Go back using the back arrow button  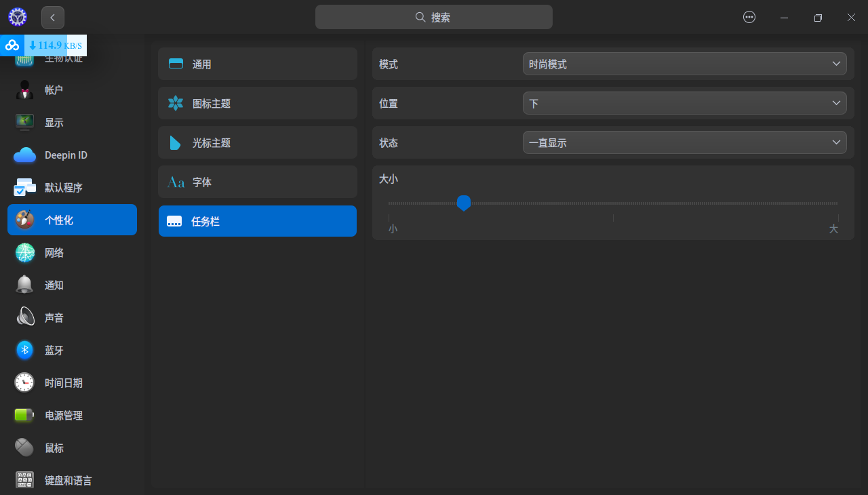pos(53,18)
